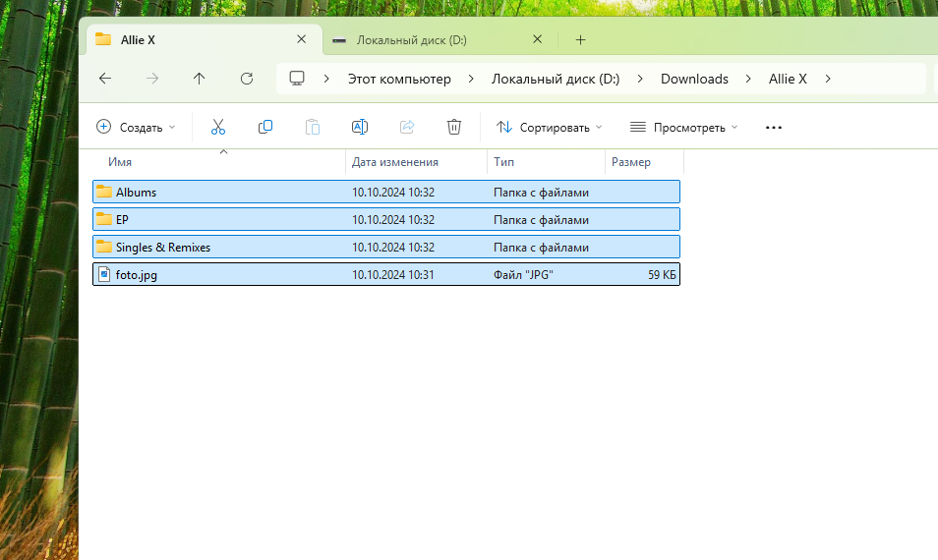Click the Rename icon in toolbar

pos(360,127)
